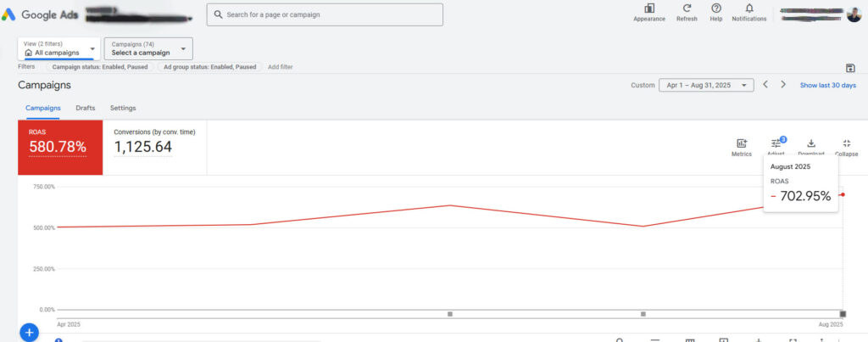Click the search for page or campaign field
The width and height of the screenshot is (868, 342).
click(325, 14)
